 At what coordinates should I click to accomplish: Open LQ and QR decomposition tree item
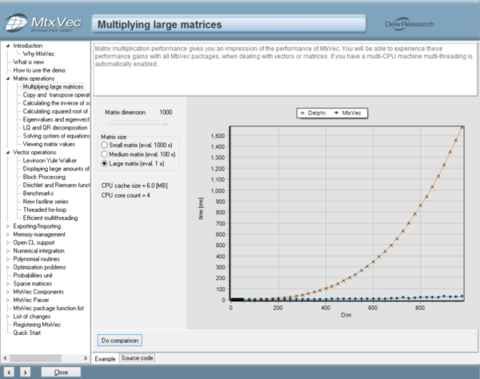click(55, 128)
